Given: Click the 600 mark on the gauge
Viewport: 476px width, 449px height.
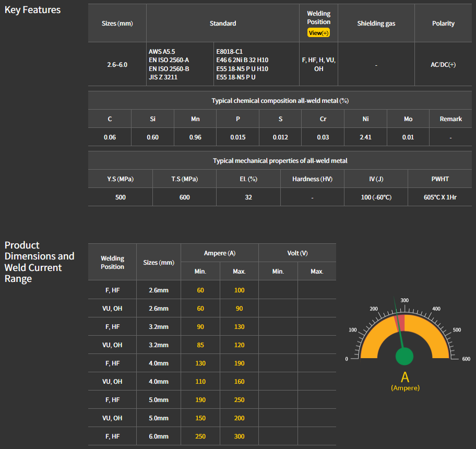Looking at the screenshot, I should 466,359.
